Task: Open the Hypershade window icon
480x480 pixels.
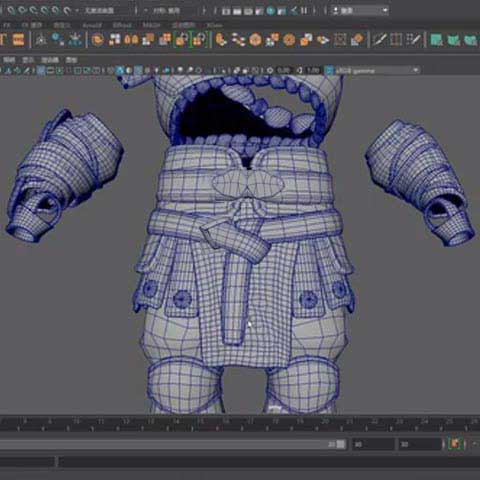Action: (270, 11)
